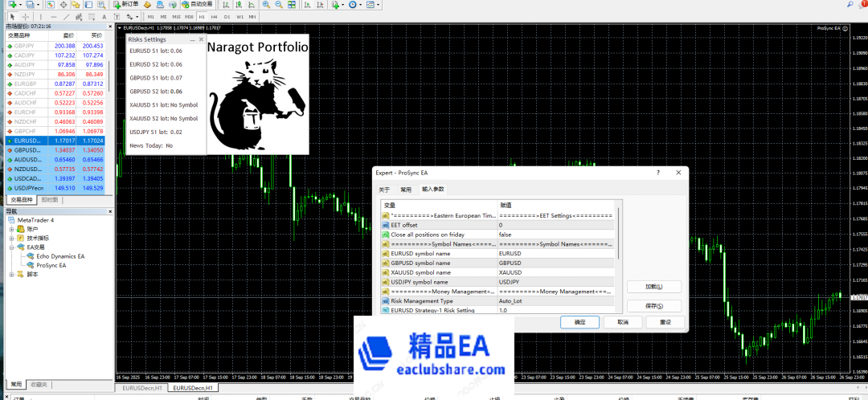Switch timeframe to MN
This screenshot has height=400, width=868.
pos(252,17)
